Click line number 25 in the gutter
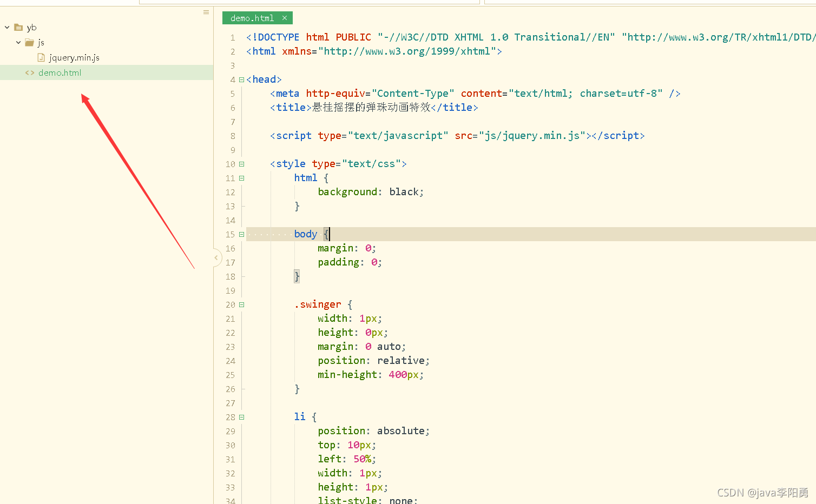The width and height of the screenshot is (816, 504). point(231,375)
